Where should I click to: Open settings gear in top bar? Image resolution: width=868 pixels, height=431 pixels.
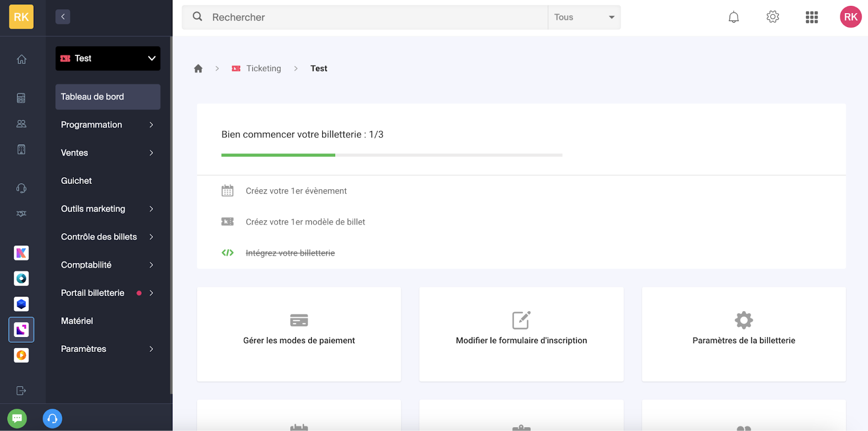(x=773, y=17)
